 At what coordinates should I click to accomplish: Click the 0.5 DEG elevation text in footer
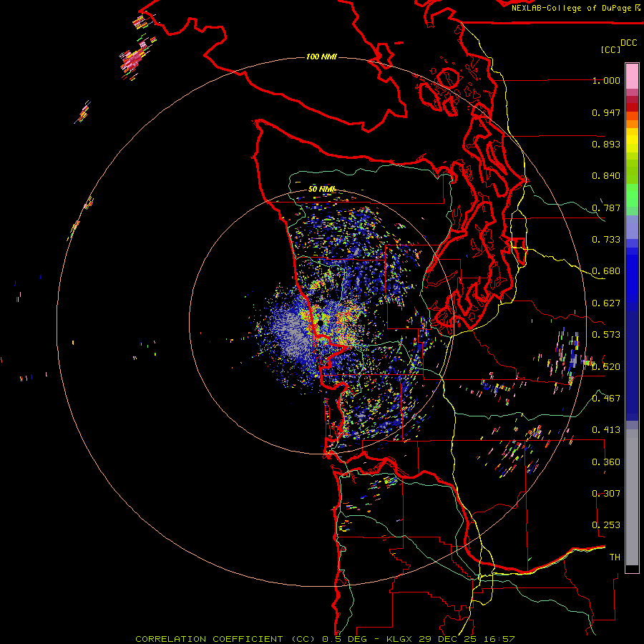(x=344, y=639)
